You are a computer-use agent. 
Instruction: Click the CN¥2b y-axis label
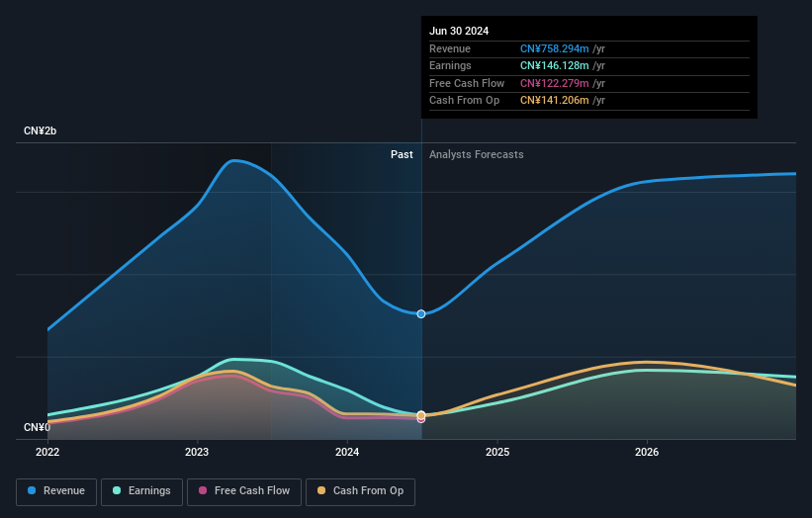point(40,130)
